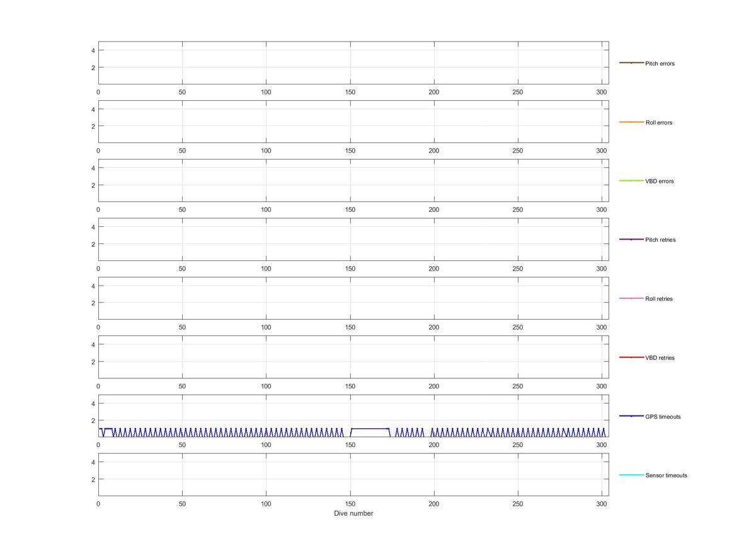Click the green VBD errors legend line
This screenshot has height=558, width=756.
[631, 180]
